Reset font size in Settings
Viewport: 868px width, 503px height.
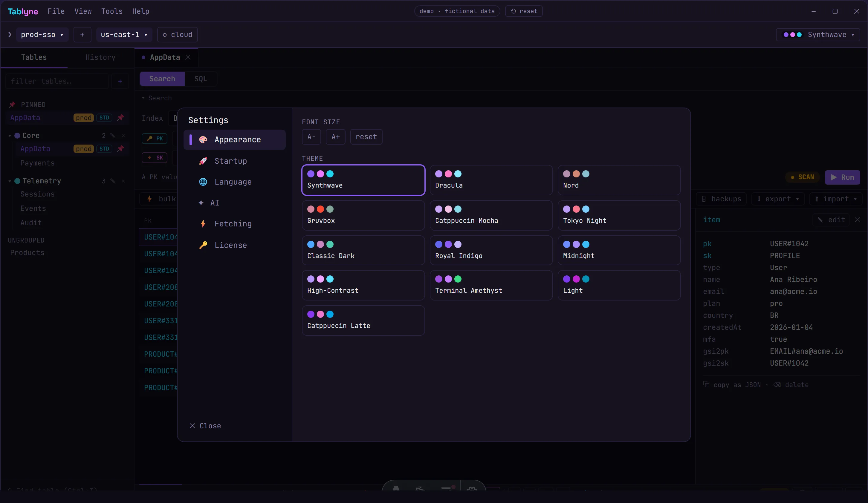(366, 137)
